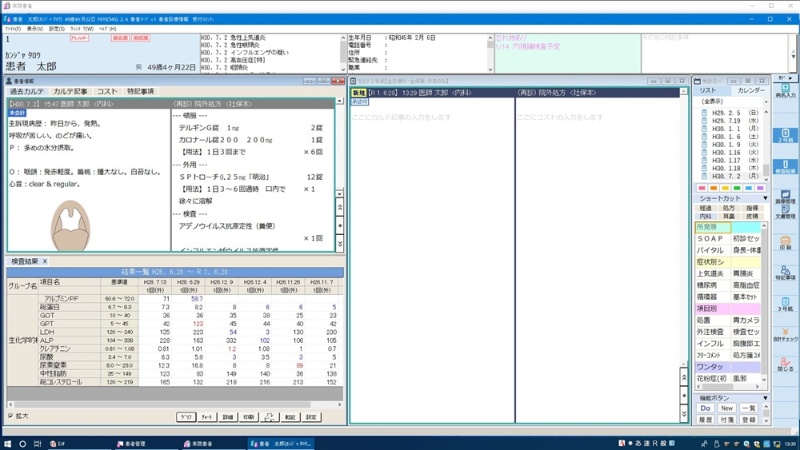Switch to the カレンダー tab
The width and height of the screenshot is (800, 450).
(x=750, y=90)
